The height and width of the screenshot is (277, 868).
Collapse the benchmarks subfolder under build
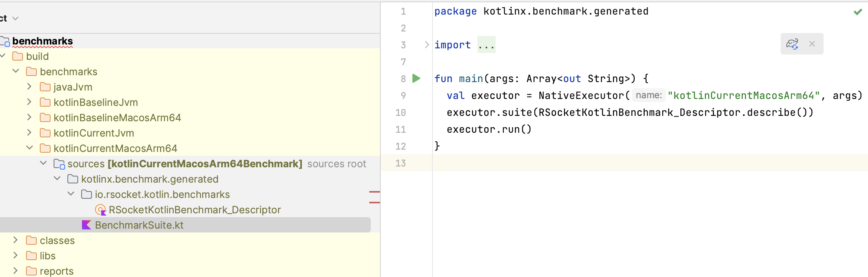pyautogui.click(x=16, y=71)
